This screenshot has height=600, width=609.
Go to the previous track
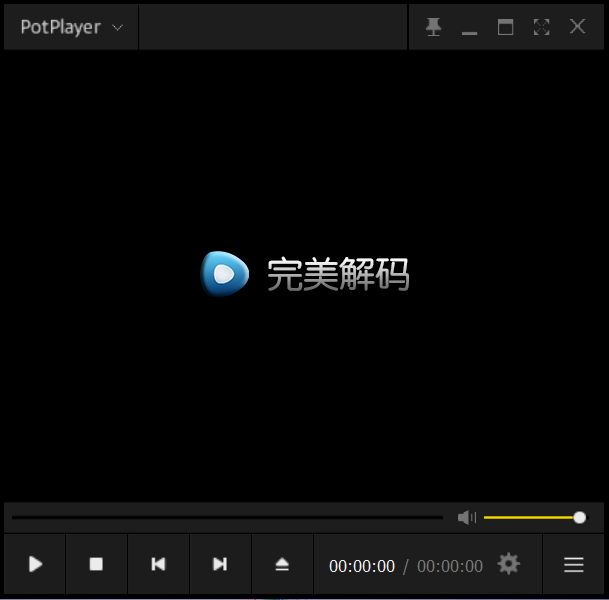tap(158, 564)
